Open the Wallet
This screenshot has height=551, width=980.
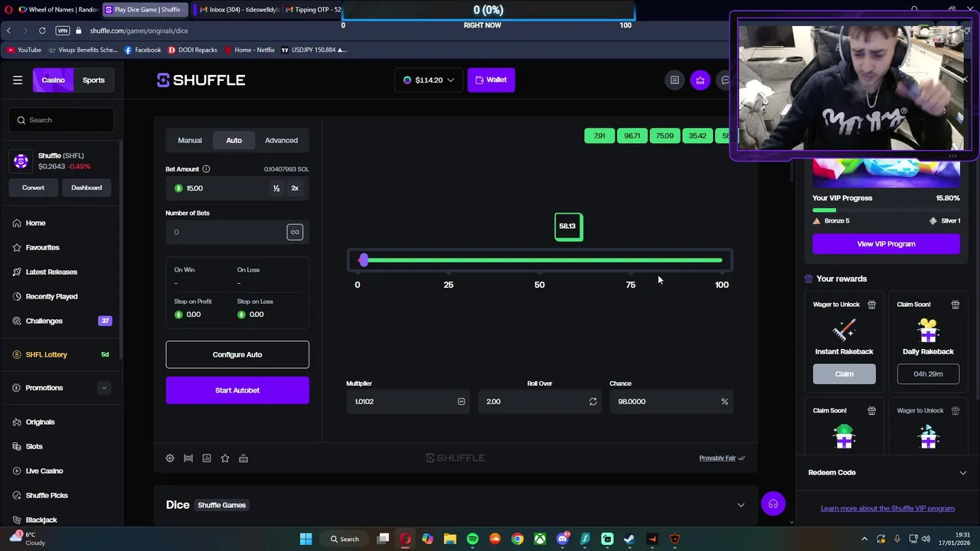(492, 80)
